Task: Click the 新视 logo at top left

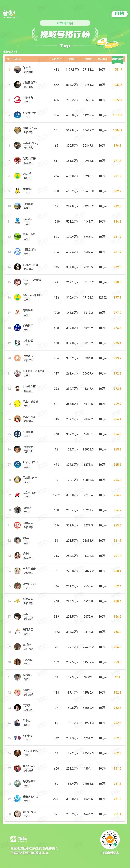Action: click(10, 14)
